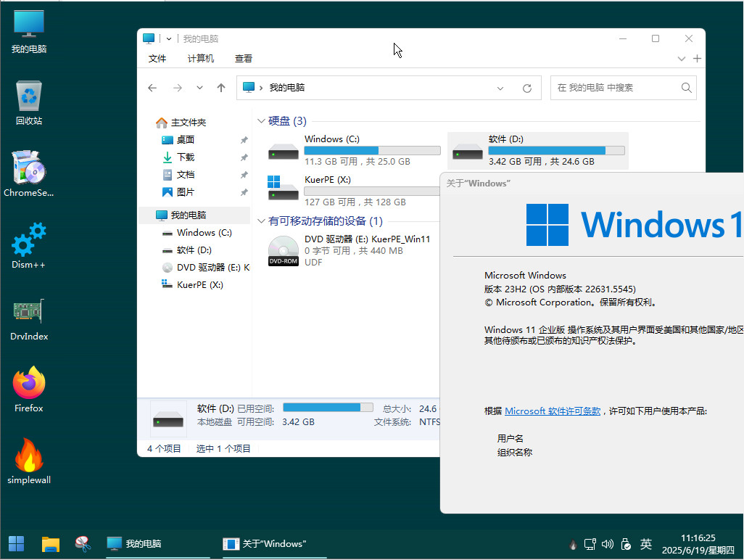Open the 计算机 ribbon tab
Image resolution: width=744 pixels, height=560 pixels.
201,58
